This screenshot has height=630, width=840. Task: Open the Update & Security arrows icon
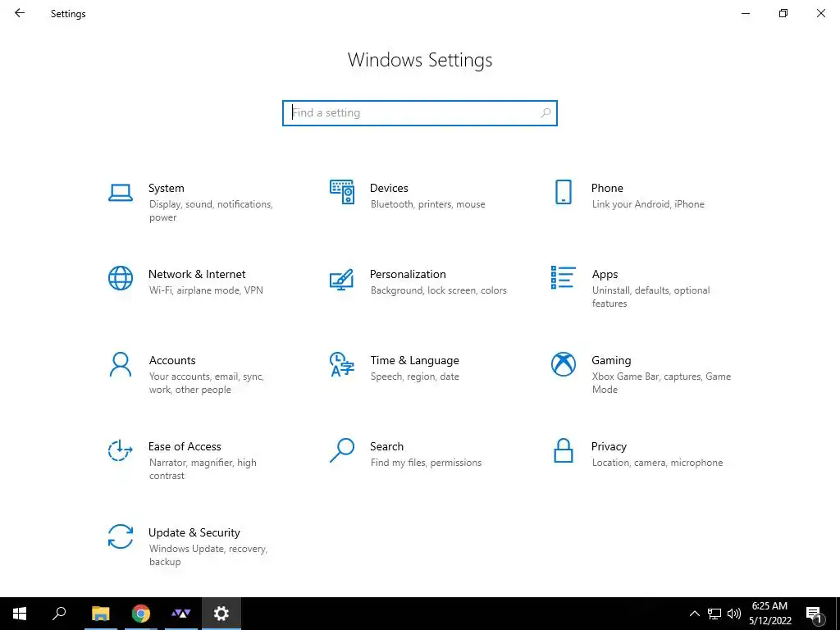click(121, 536)
